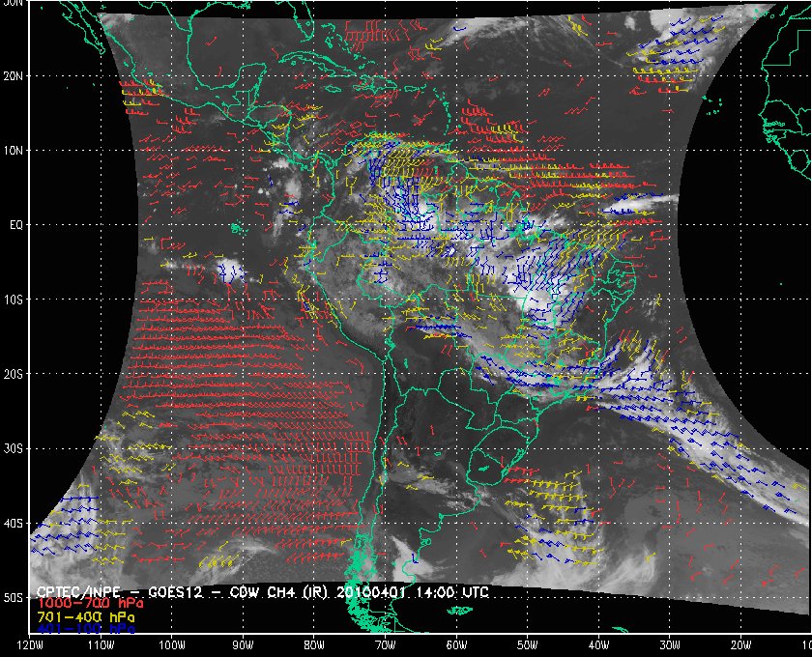Click the 20N latitude label
This screenshot has width=812, height=657.
click(x=13, y=76)
